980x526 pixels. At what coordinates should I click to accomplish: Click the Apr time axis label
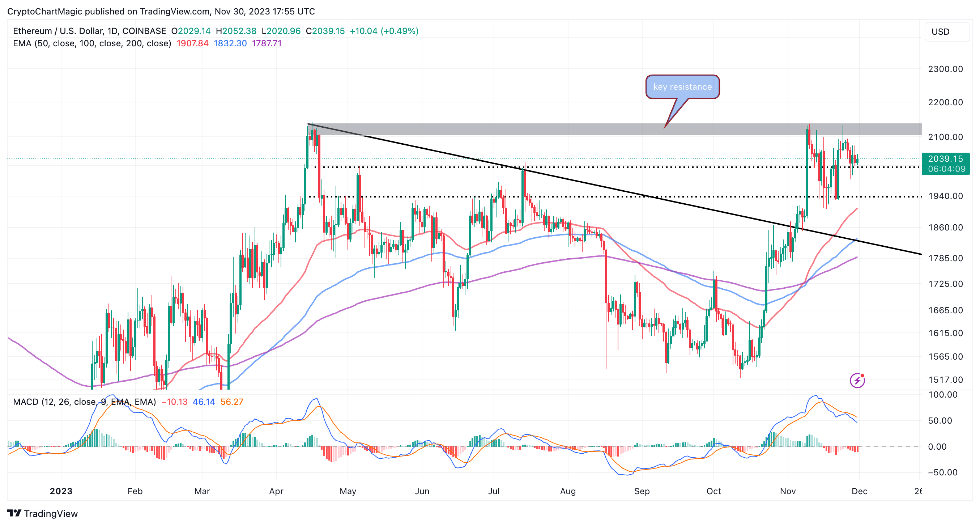tap(276, 491)
